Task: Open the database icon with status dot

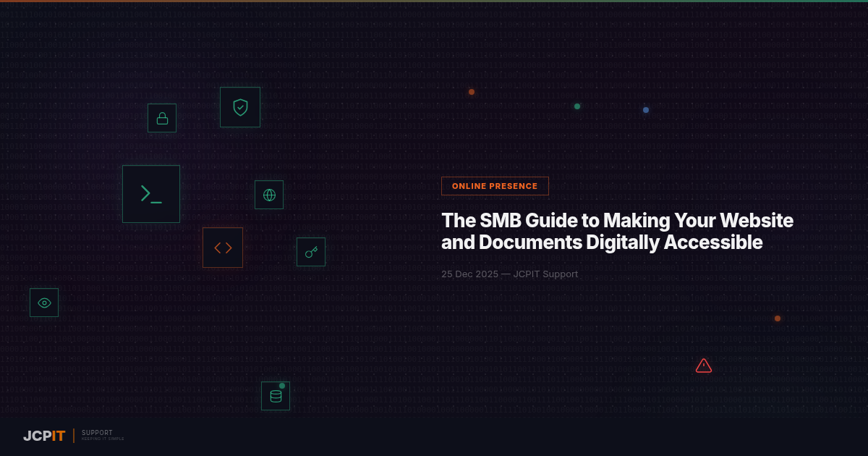Action: point(276,395)
